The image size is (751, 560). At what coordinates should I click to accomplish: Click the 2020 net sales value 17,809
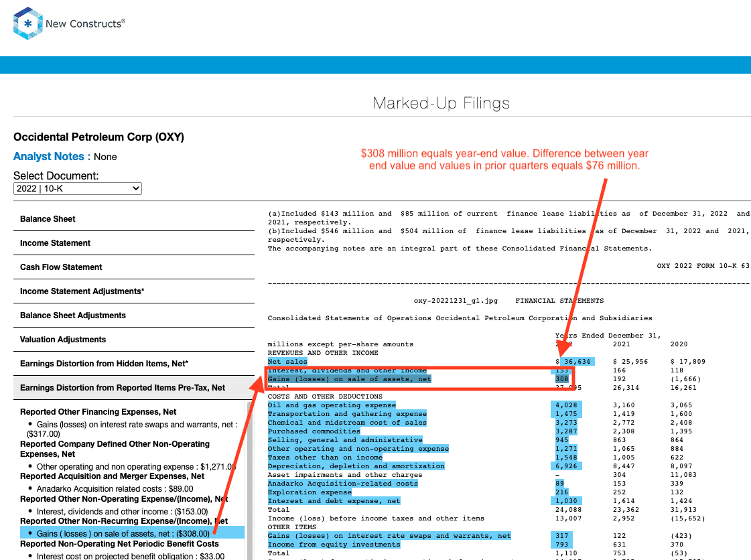pyautogui.click(x=688, y=362)
